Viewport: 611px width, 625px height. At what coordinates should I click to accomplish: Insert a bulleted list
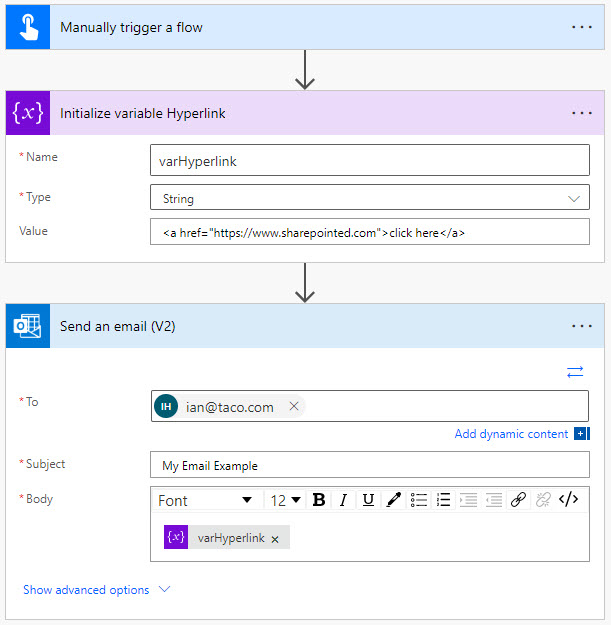pyautogui.click(x=418, y=499)
